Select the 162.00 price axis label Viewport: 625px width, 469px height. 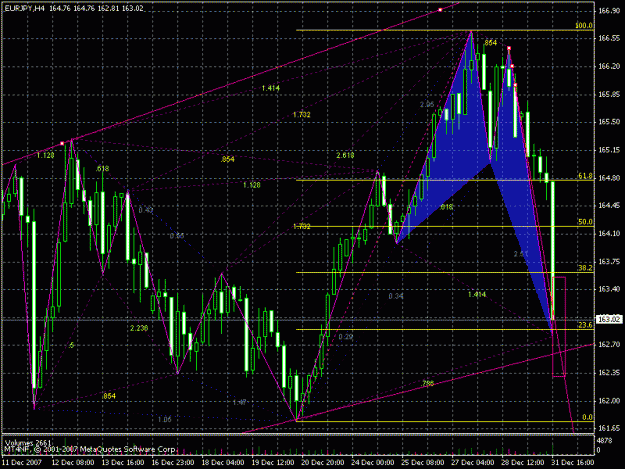tap(609, 400)
